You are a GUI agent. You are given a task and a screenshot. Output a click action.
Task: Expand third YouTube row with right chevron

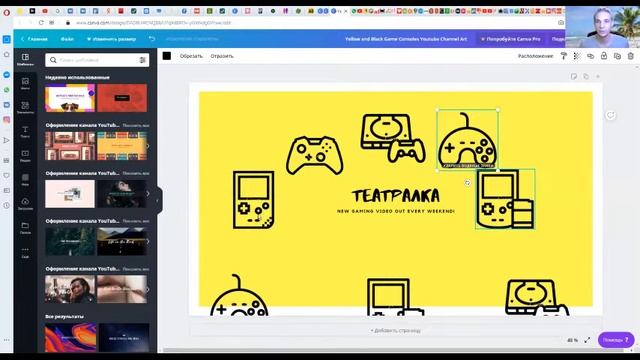148,242
